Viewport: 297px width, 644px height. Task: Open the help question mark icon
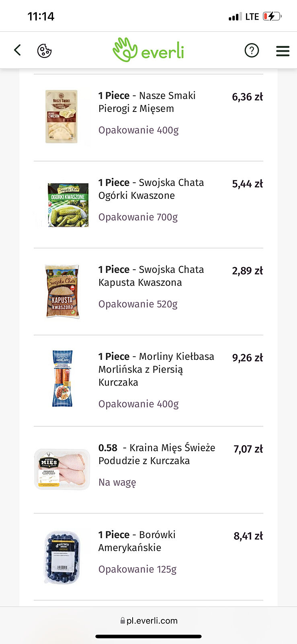252,51
